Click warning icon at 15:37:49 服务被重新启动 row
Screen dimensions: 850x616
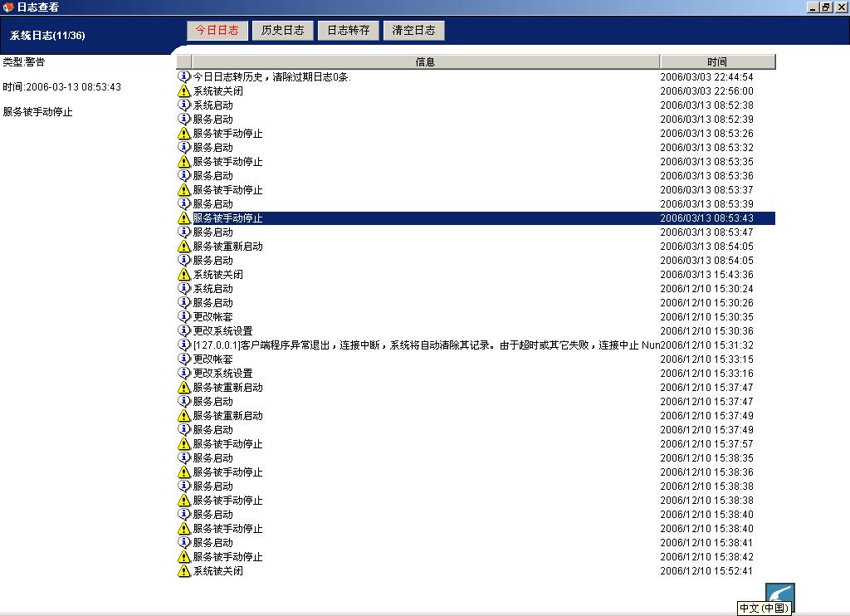(x=184, y=415)
